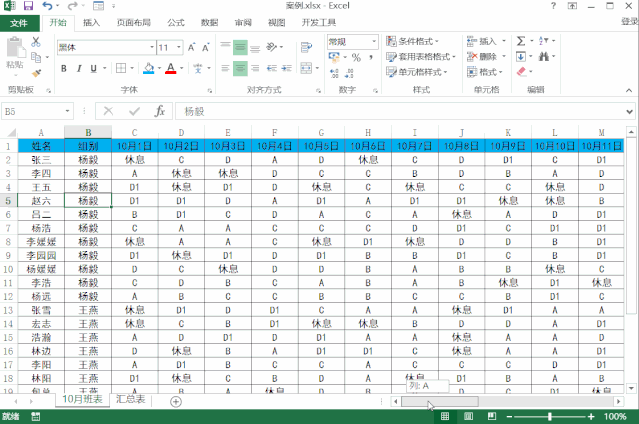
Task: Undo the last action
Action: point(47,6)
